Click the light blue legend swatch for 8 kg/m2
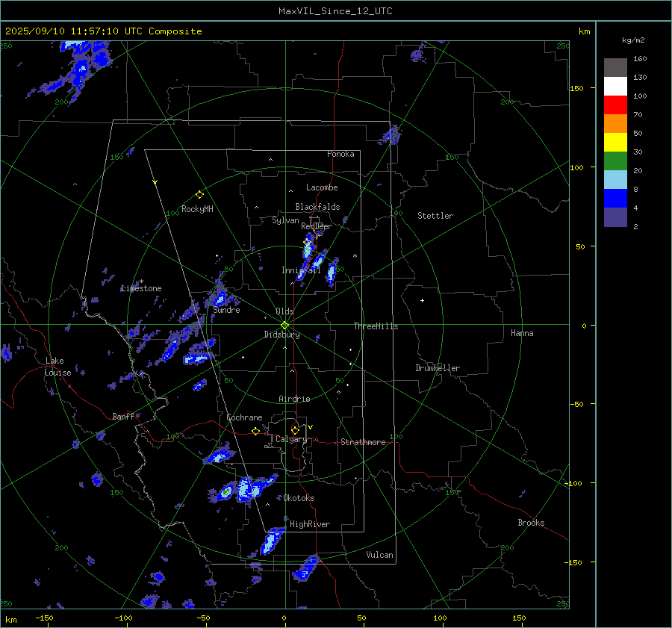The image size is (672, 628). pyautogui.click(x=615, y=180)
